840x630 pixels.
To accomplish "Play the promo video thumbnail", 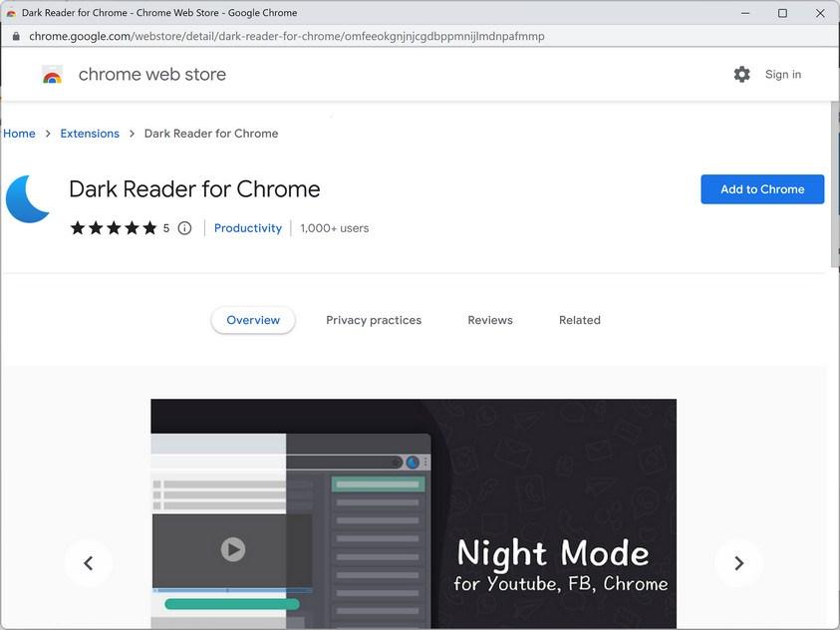I will 233,549.
